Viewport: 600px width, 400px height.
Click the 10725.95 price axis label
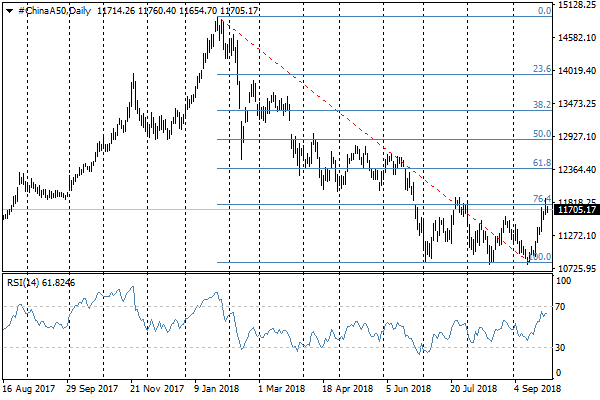[x=577, y=269]
